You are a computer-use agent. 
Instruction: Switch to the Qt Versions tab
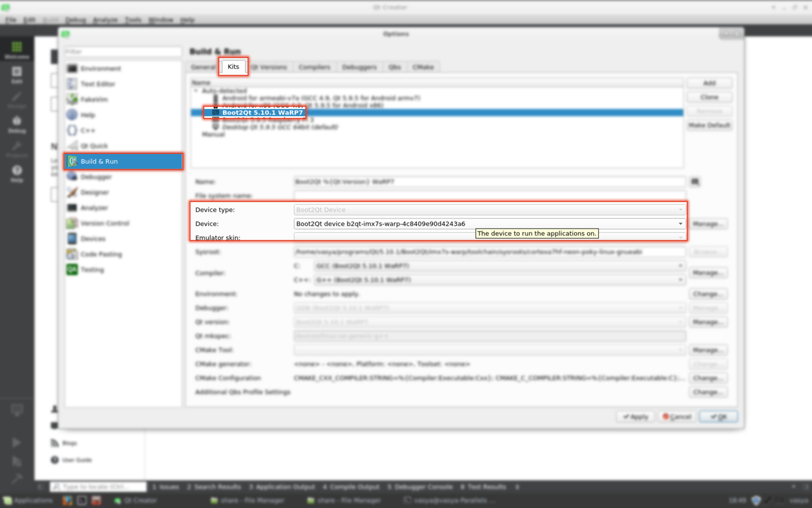[268, 67]
